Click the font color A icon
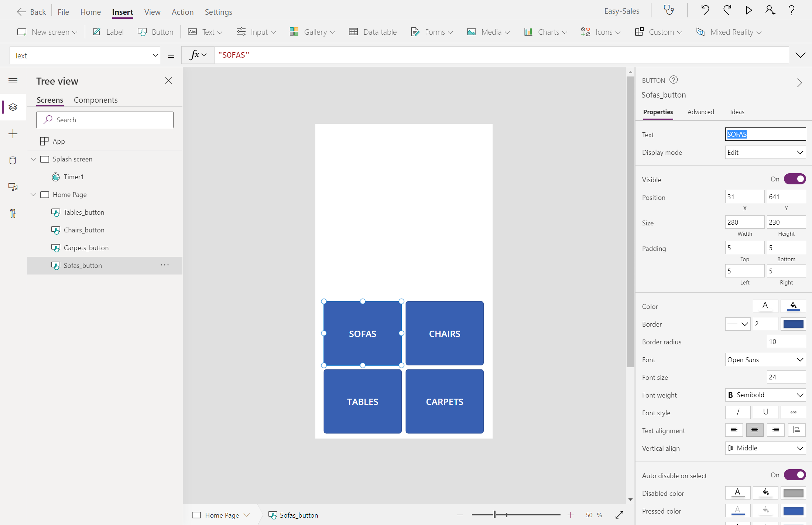The height and width of the screenshot is (525, 812). [x=765, y=306]
